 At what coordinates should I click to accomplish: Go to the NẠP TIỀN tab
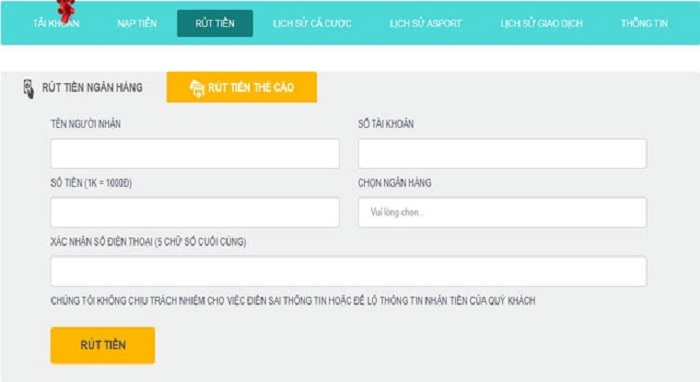[137, 23]
